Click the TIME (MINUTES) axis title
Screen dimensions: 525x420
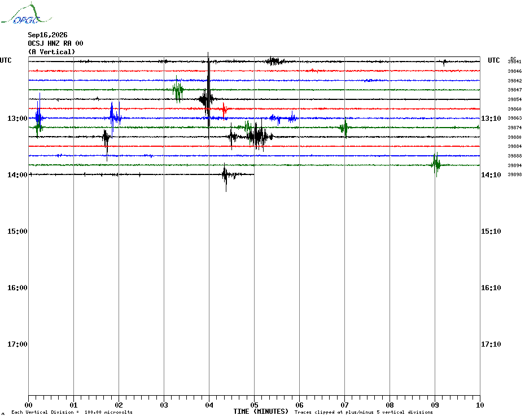pos(261,412)
